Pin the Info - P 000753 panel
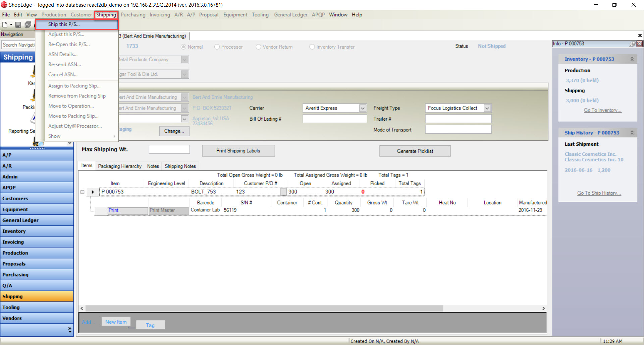 tap(632, 44)
